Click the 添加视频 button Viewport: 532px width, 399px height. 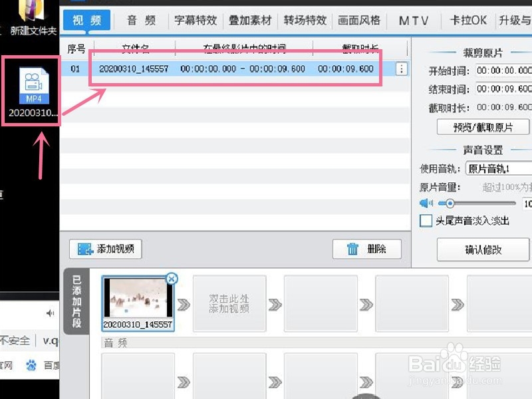[x=106, y=249]
